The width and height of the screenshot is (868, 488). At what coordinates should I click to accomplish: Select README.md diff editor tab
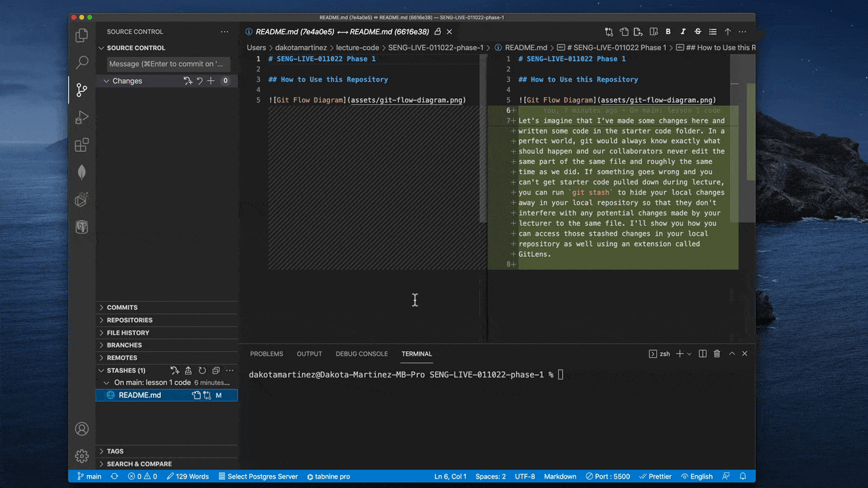tap(342, 32)
